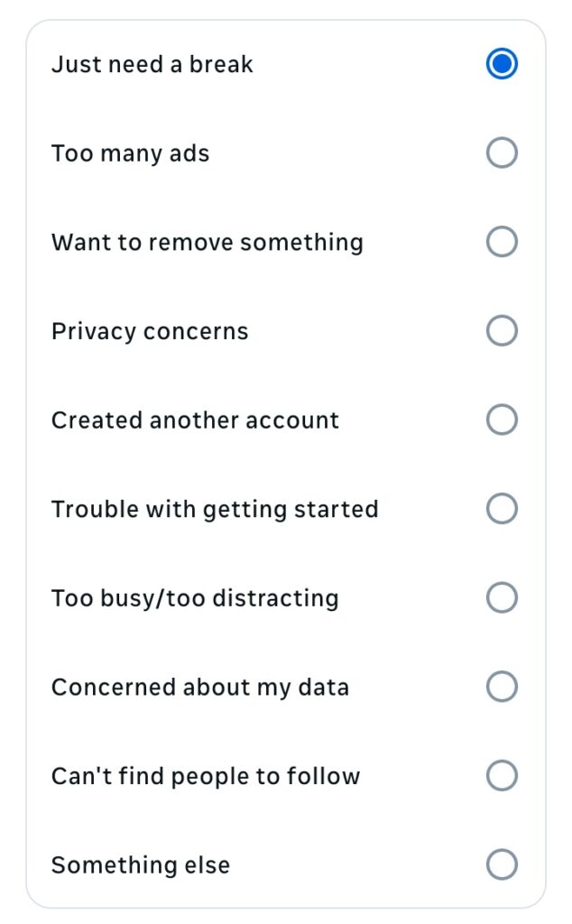This screenshot has height=924, width=572.
Task: Choose the "Something else" radio button
Action: (502, 864)
